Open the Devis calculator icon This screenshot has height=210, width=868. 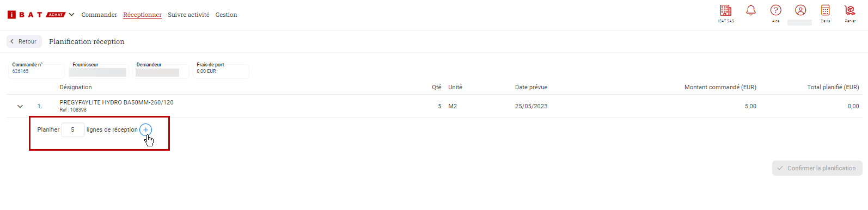tap(826, 10)
